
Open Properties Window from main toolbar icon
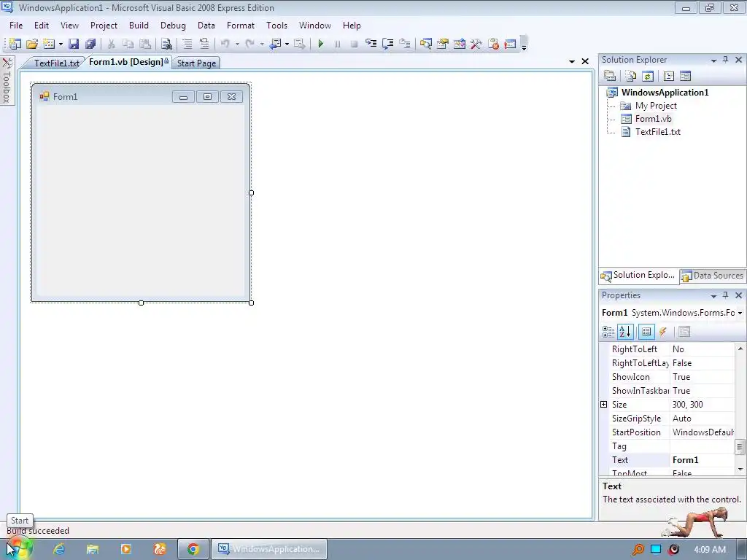(x=443, y=44)
